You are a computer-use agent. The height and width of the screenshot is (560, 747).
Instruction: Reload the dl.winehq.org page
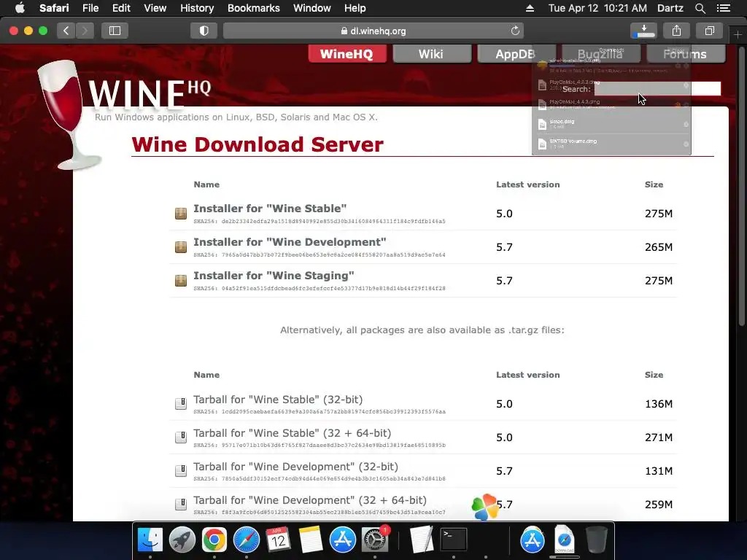(515, 31)
